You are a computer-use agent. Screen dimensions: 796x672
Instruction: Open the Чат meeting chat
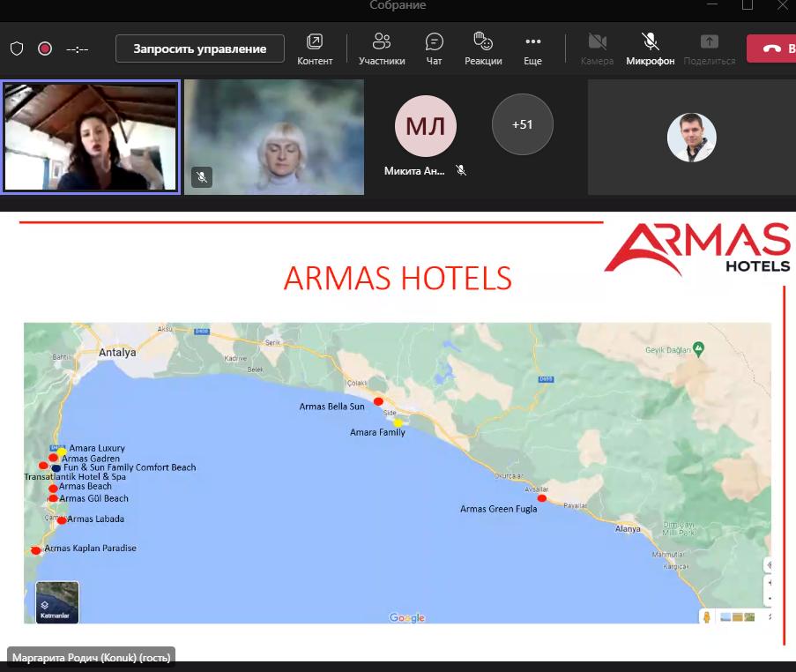point(434,49)
